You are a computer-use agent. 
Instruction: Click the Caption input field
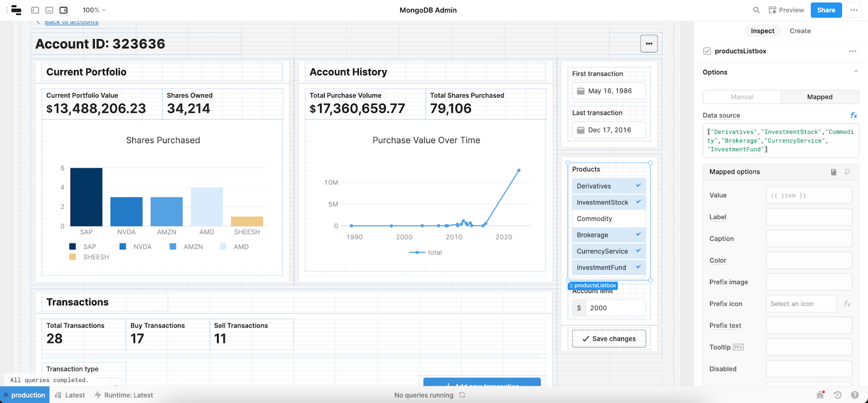(809, 239)
